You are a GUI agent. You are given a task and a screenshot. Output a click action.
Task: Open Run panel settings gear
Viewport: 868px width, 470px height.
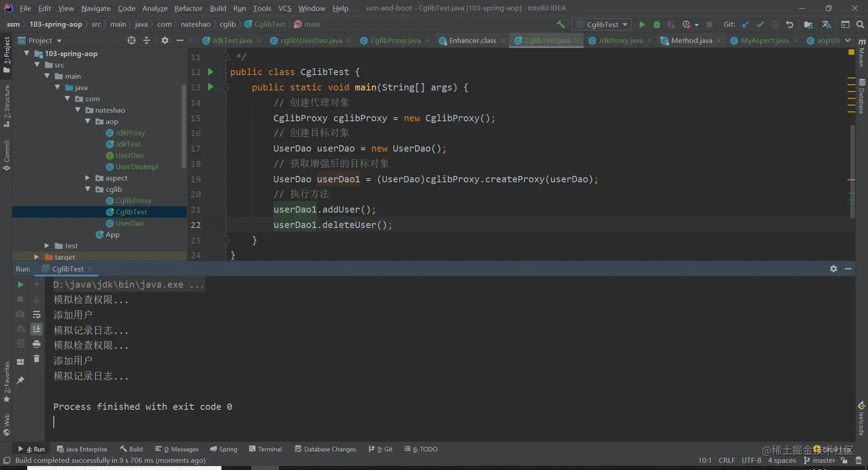[834, 268]
